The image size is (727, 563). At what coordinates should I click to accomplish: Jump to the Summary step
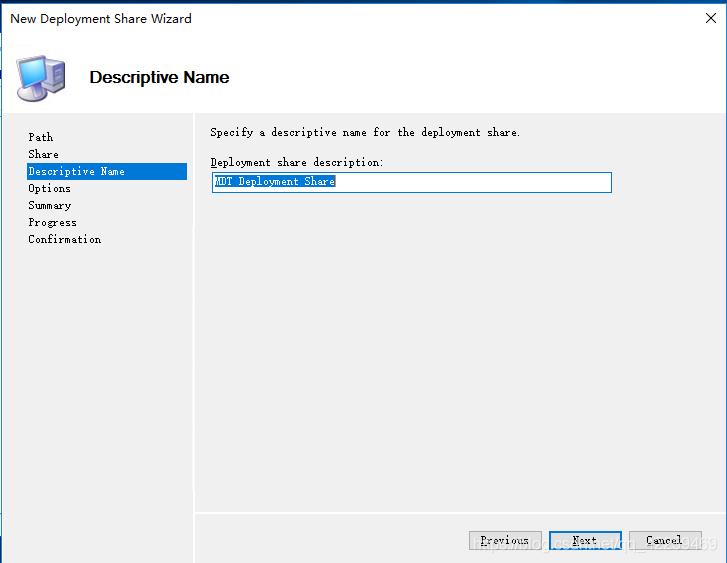click(x=50, y=205)
